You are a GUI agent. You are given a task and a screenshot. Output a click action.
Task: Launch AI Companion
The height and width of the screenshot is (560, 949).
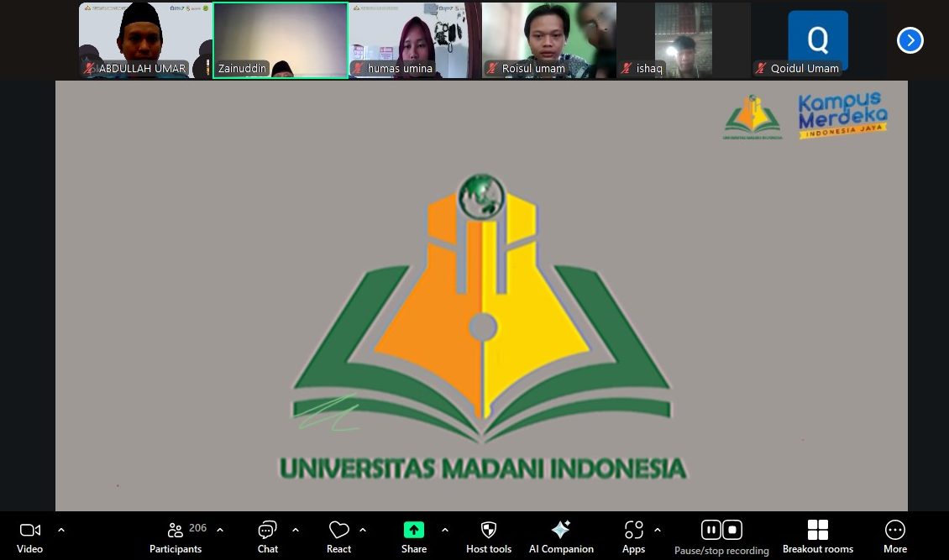(561, 537)
